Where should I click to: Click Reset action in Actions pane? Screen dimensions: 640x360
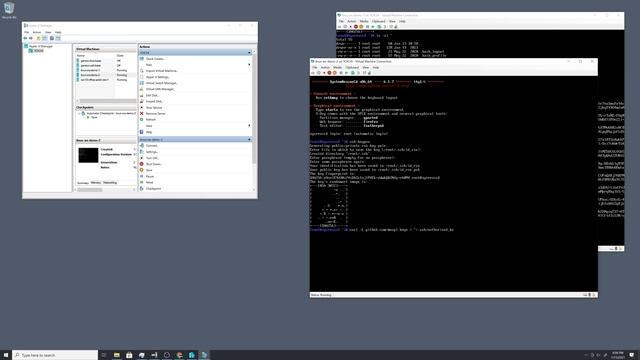(x=149, y=182)
